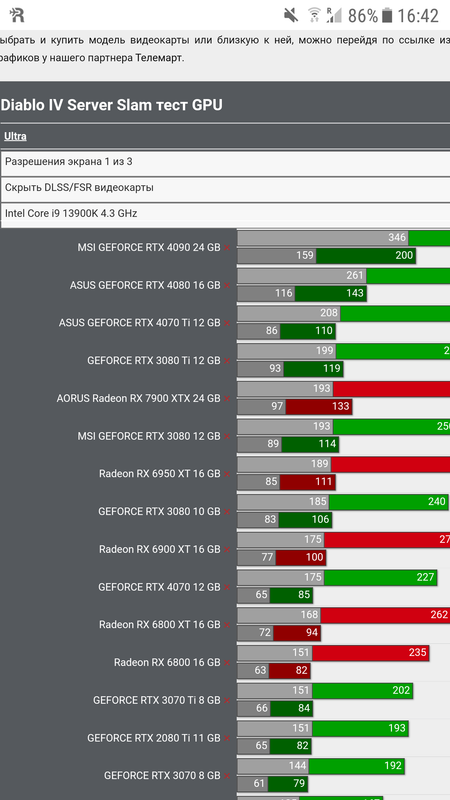
Task: Tap the 346 average fps bar for RTX 4090
Action: point(323,237)
